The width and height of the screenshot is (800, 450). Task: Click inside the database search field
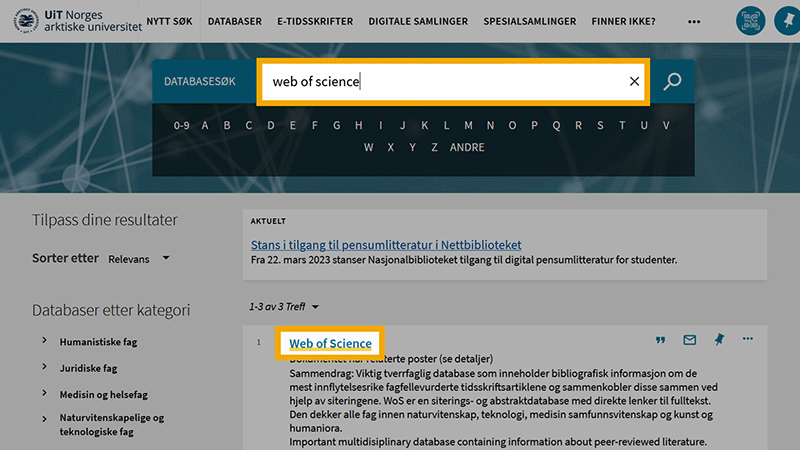[x=440, y=82]
